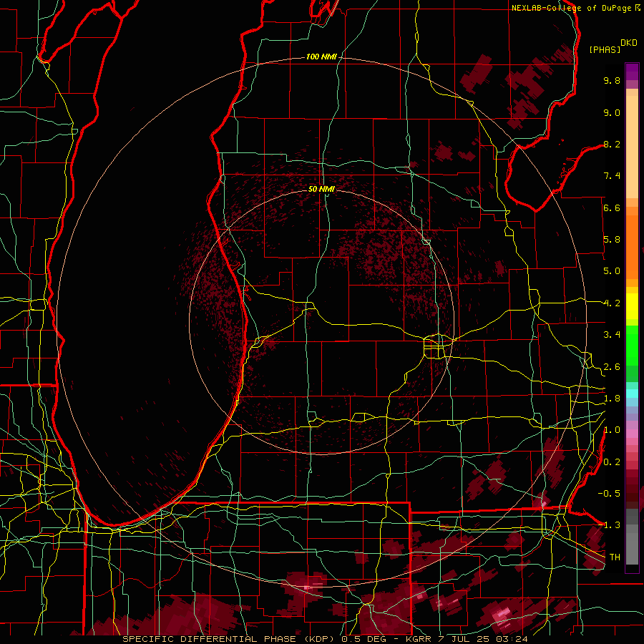This screenshot has width=644, height=644.
Task: Select the 7.4 scale label
Action: (x=612, y=176)
